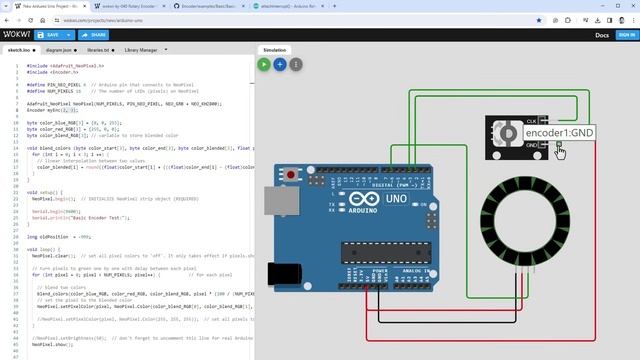Image resolution: width=640 pixels, height=360 pixels.
Task: Click the Arduino USB port connector
Action: tap(281, 200)
